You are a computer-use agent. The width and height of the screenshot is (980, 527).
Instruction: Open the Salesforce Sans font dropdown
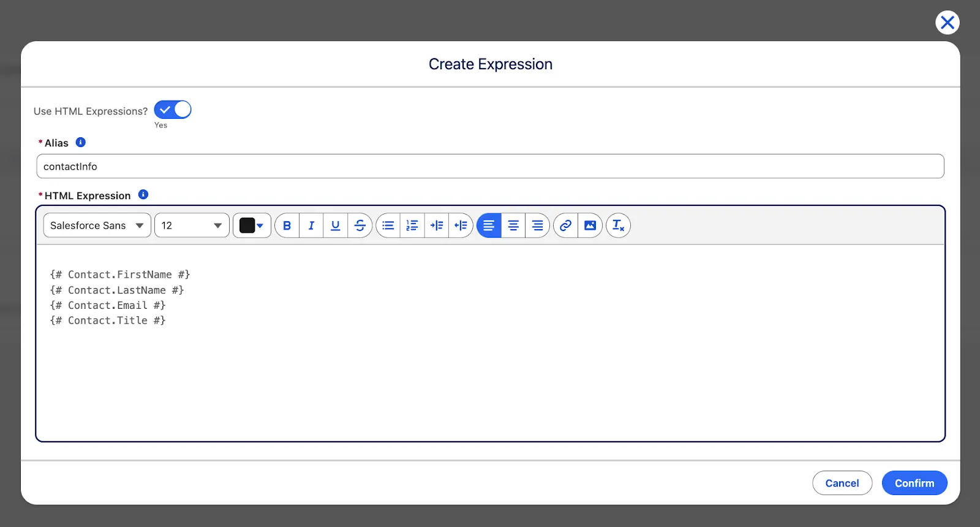(97, 226)
